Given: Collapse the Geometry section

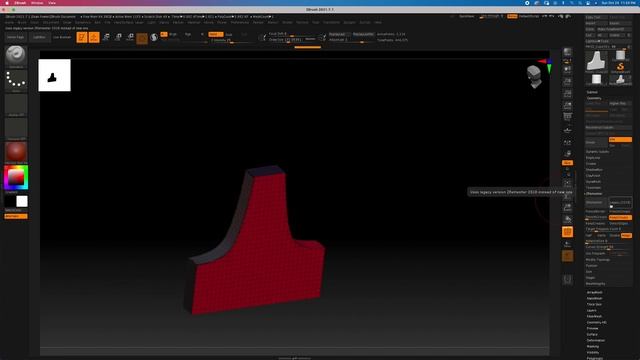Looking at the screenshot, I should tap(594, 98).
